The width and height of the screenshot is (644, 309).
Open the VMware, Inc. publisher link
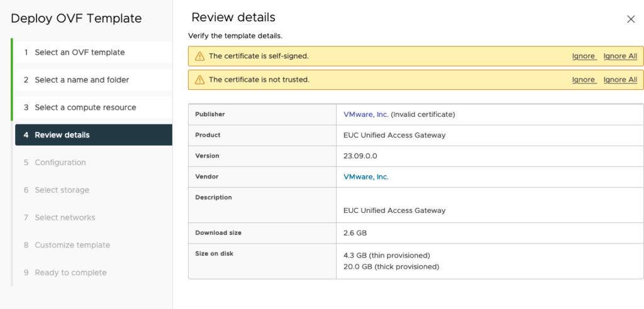[x=366, y=114]
